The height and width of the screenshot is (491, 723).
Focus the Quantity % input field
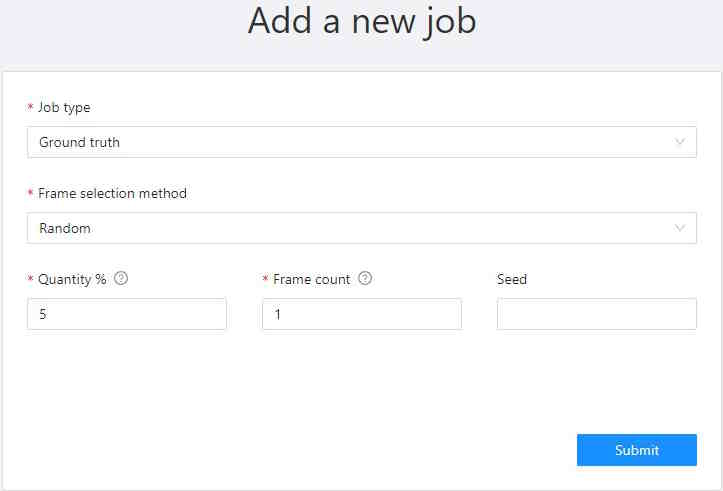point(127,314)
